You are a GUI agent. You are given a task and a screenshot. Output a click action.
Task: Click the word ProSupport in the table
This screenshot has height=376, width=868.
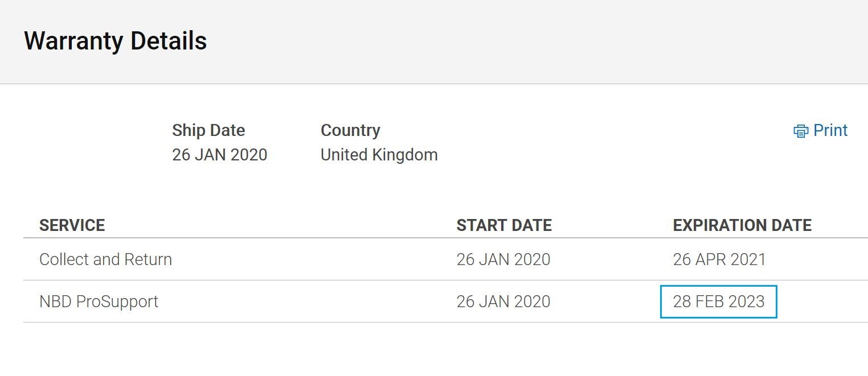(117, 301)
